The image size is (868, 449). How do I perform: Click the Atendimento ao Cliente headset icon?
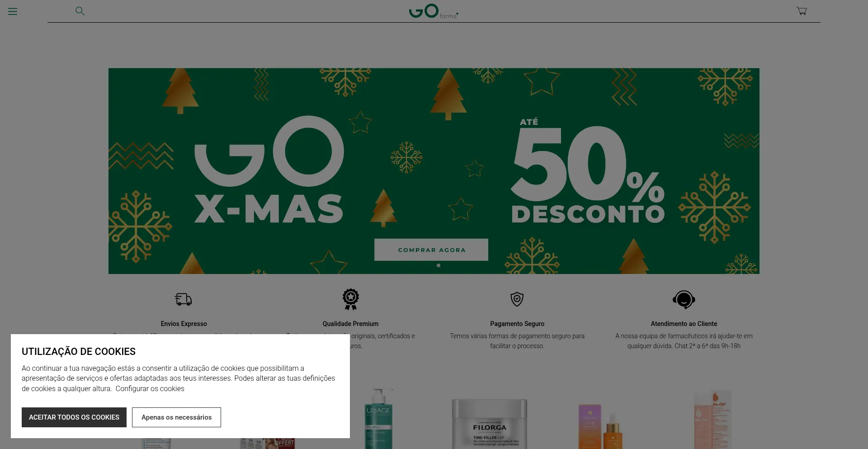tap(684, 299)
